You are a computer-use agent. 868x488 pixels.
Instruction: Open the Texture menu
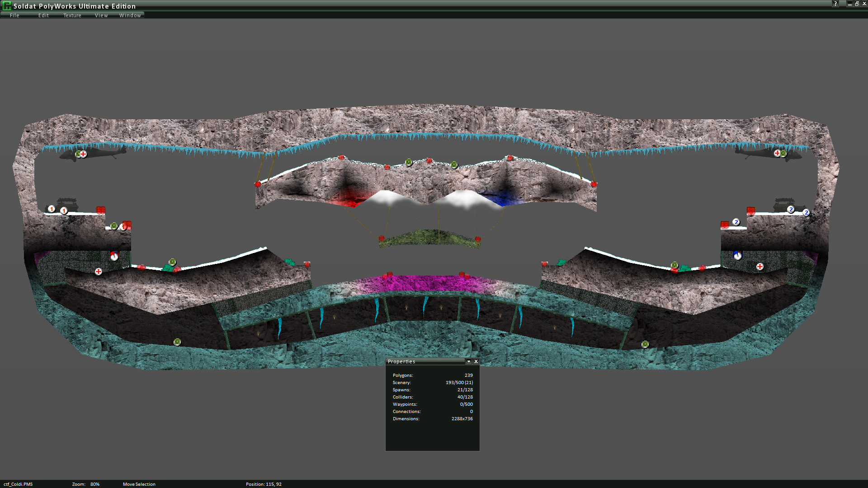[x=72, y=15]
